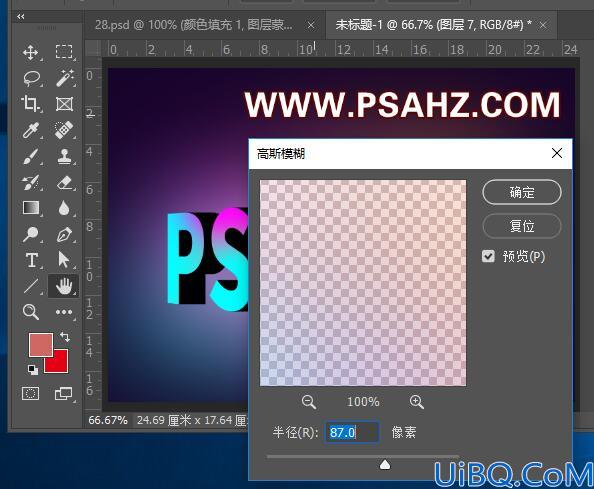Screen dimensions: 594x489
Task: Close the 28.psd document tab
Action: tap(311, 25)
